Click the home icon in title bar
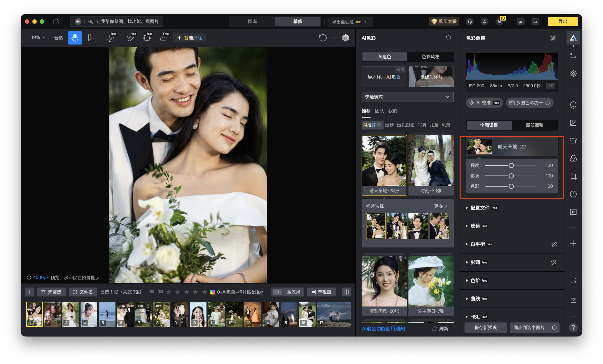The height and width of the screenshot is (364, 603). coord(56,21)
